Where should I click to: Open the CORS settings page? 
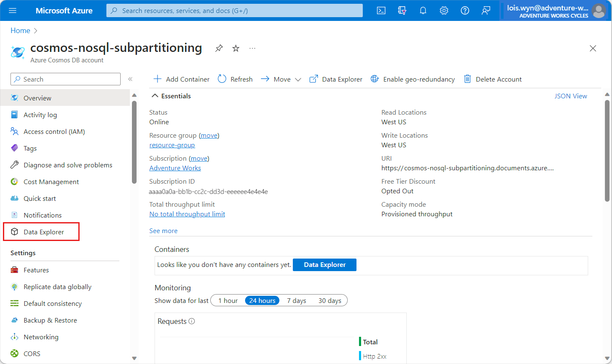(32, 354)
